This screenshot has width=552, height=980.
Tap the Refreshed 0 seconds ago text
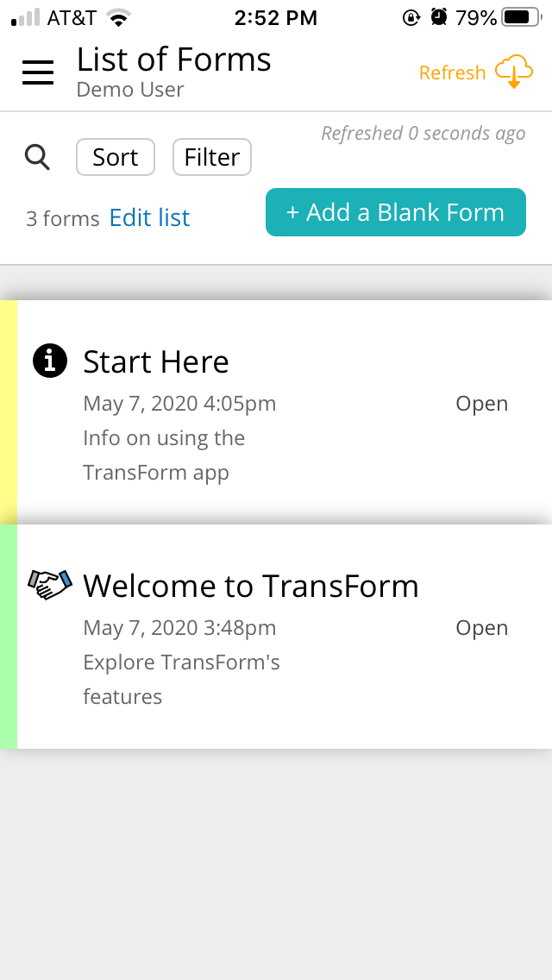pyautogui.click(x=423, y=133)
